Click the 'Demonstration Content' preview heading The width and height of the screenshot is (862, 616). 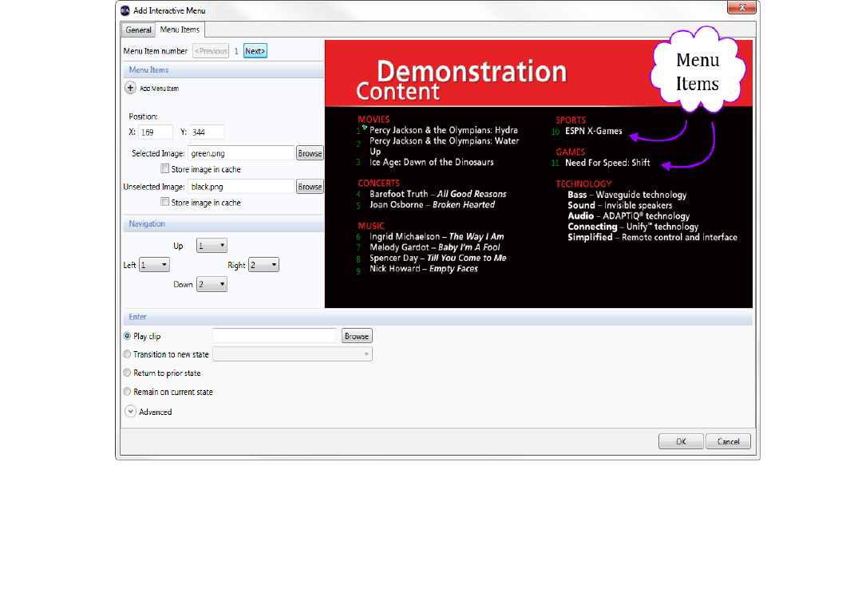coord(461,81)
